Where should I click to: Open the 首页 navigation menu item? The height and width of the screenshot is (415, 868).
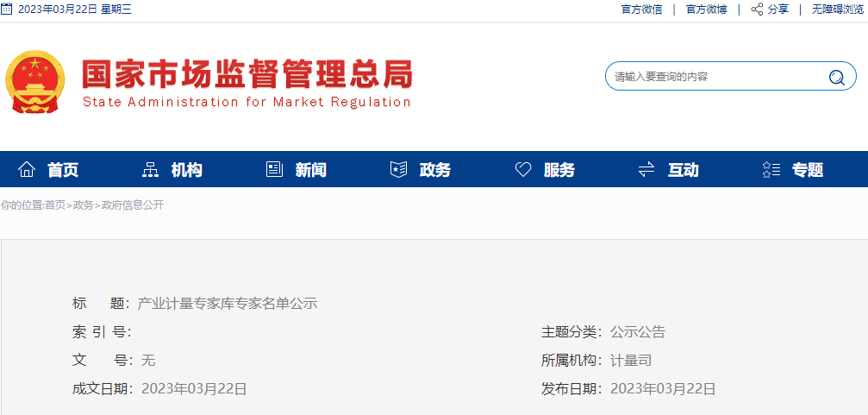tap(63, 170)
